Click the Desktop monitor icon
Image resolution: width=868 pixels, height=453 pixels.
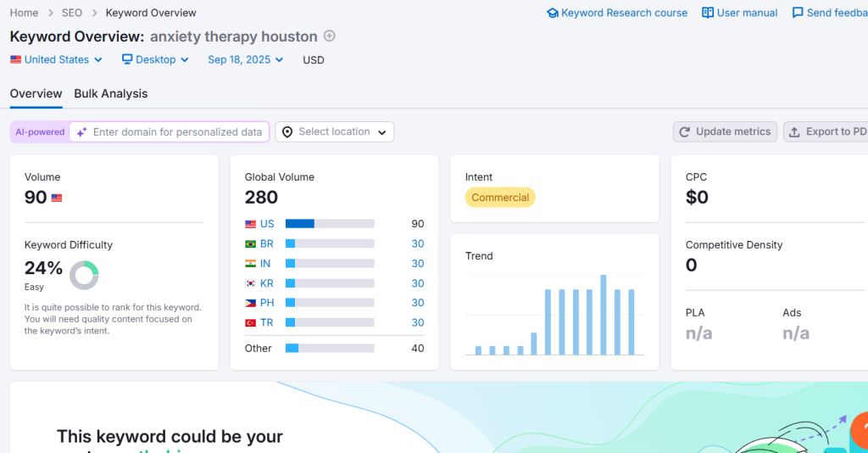coord(127,59)
